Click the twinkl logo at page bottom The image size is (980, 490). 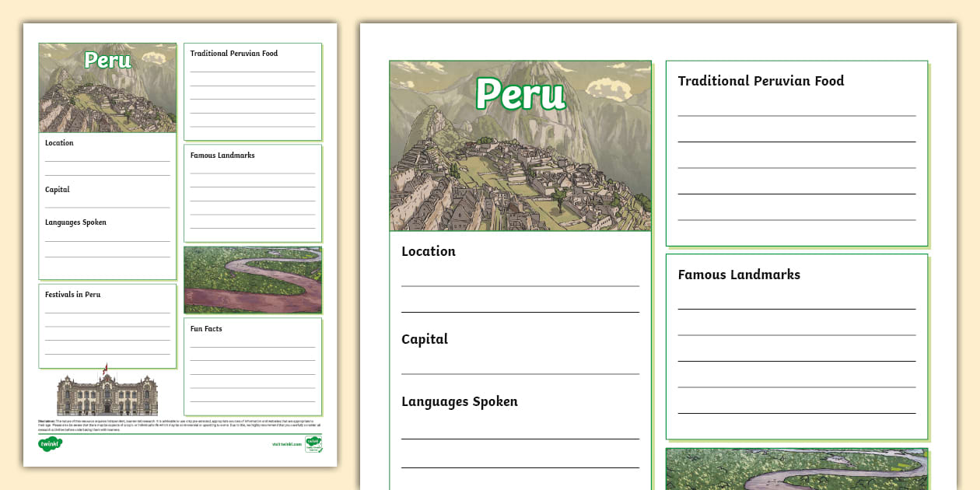(x=50, y=444)
